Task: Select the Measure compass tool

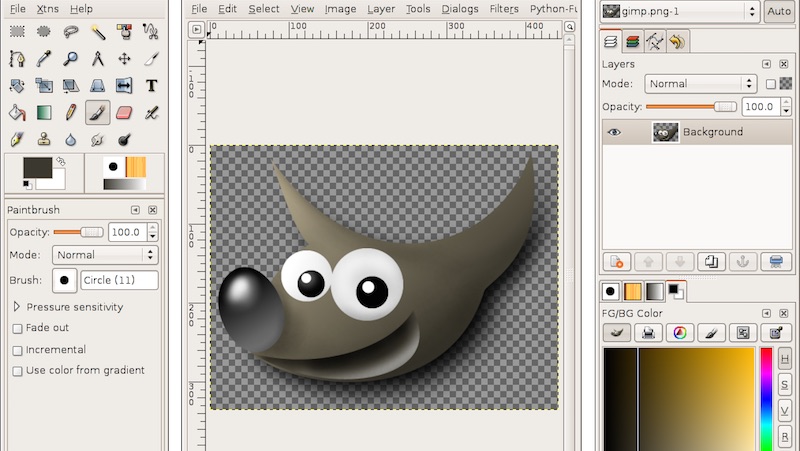Action: 97,59
